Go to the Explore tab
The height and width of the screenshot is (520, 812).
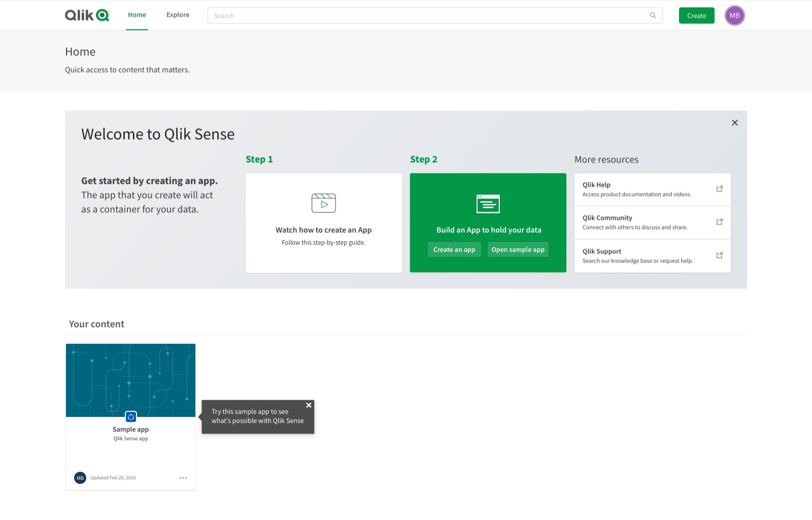click(178, 15)
